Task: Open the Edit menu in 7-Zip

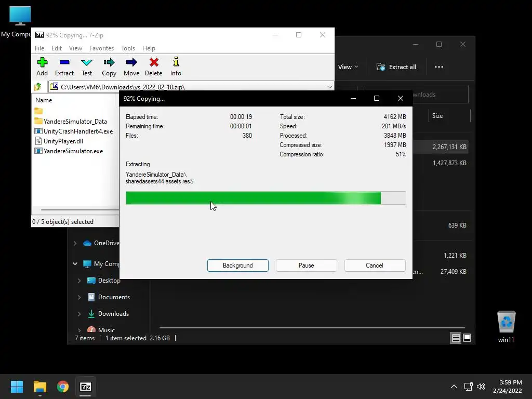Action: [56, 48]
